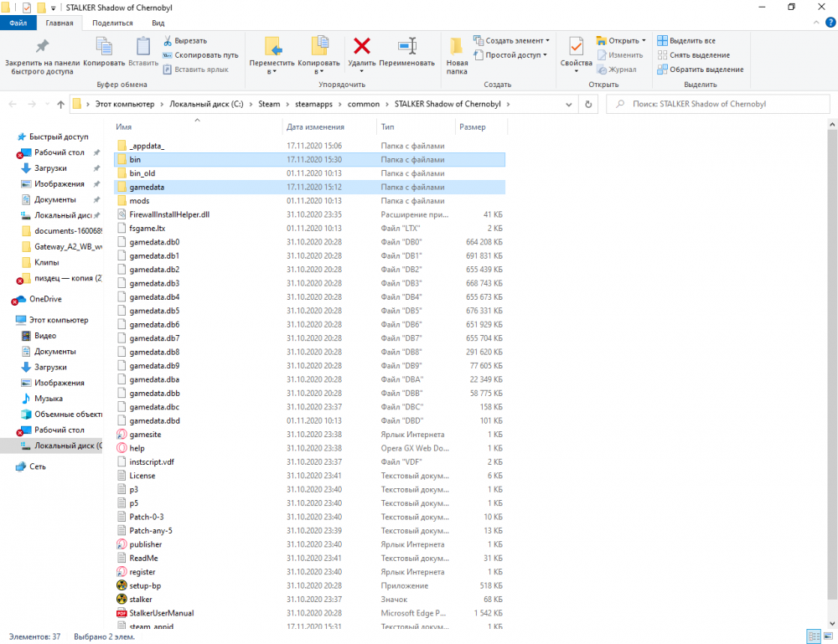Go up one folder level with the up arrow
The height and width of the screenshot is (644, 838).
(60, 105)
